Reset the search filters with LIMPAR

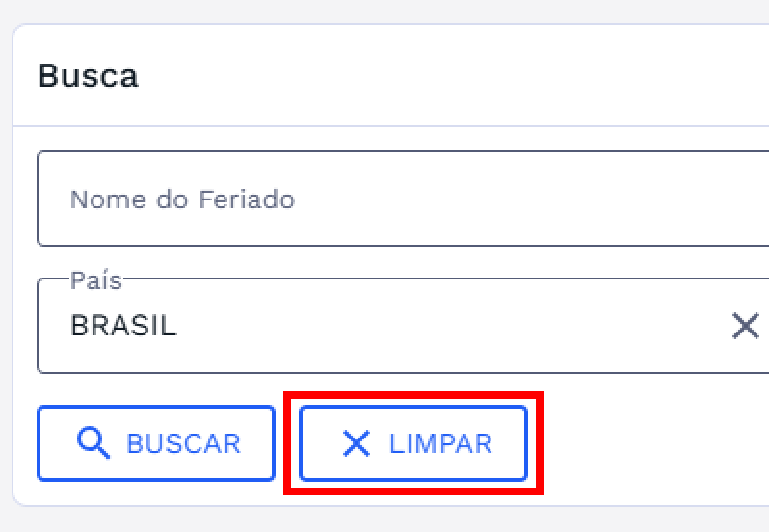[x=413, y=443]
